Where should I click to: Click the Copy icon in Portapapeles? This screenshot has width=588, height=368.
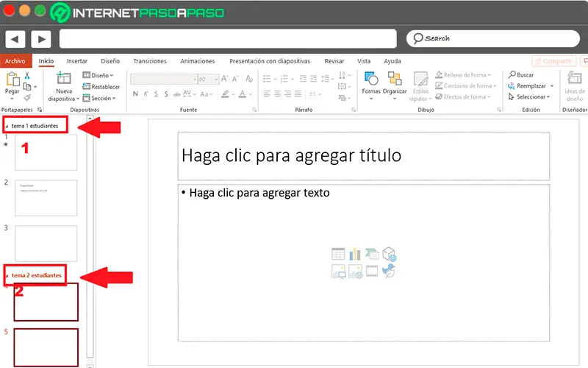[27, 87]
